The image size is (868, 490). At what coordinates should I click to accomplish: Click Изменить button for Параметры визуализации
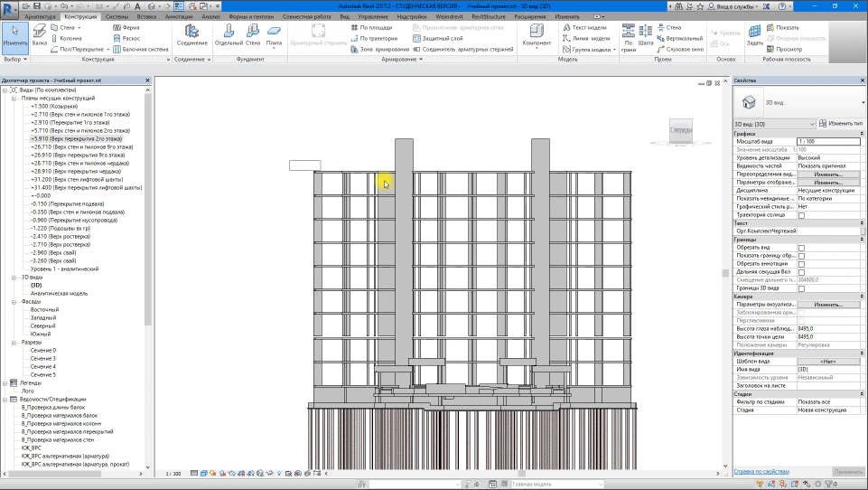pyautogui.click(x=828, y=305)
